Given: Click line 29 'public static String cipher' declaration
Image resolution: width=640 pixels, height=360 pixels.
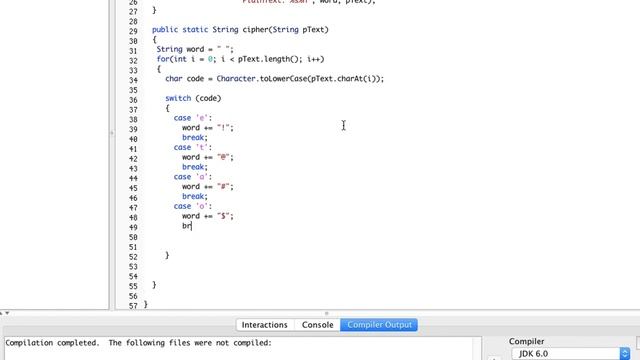Looking at the screenshot, I should (x=240, y=30).
